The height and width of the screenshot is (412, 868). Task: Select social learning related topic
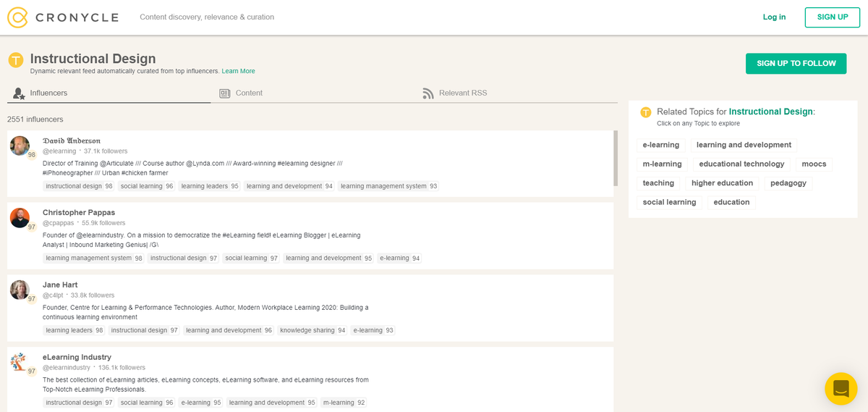pyautogui.click(x=670, y=202)
